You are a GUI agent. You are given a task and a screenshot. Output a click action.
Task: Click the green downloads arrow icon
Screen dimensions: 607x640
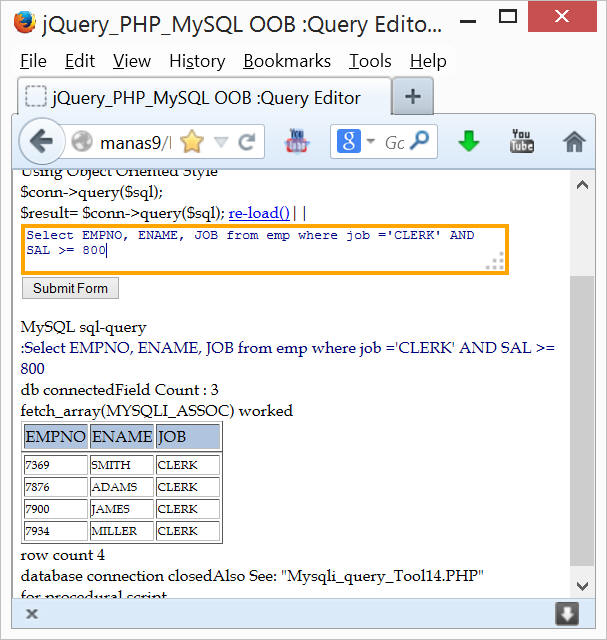[469, 142]
